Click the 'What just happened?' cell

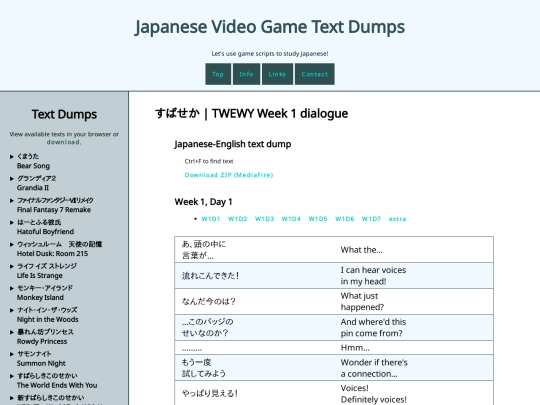414,301
